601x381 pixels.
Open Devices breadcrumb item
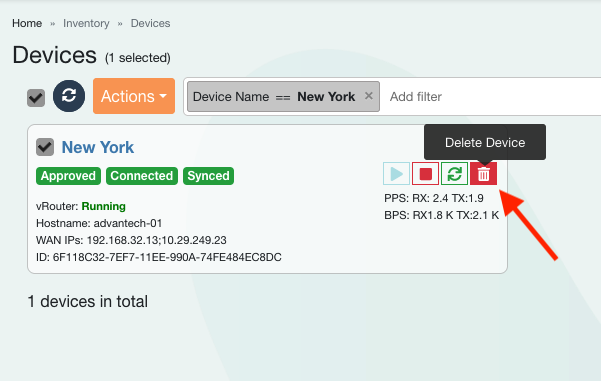coord(150,23)
